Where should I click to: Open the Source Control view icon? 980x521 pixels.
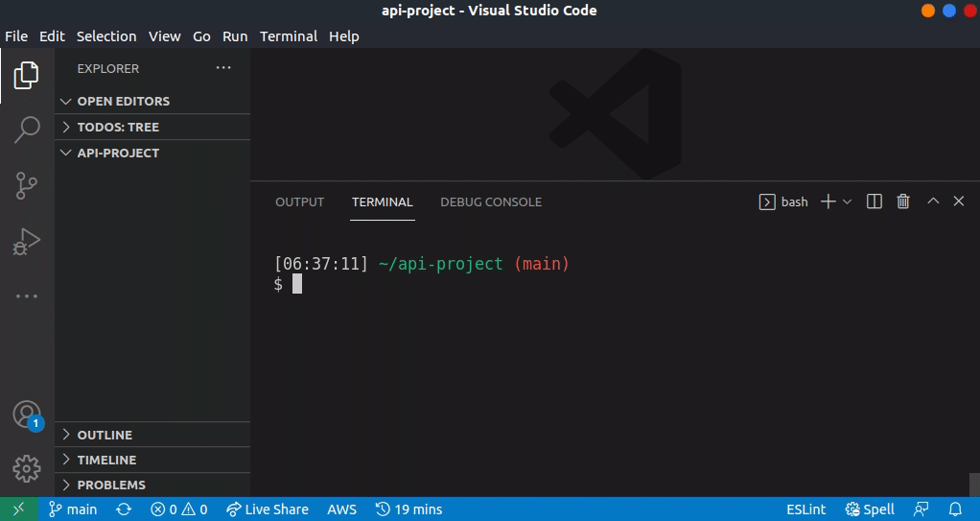[x=26, y=186]
